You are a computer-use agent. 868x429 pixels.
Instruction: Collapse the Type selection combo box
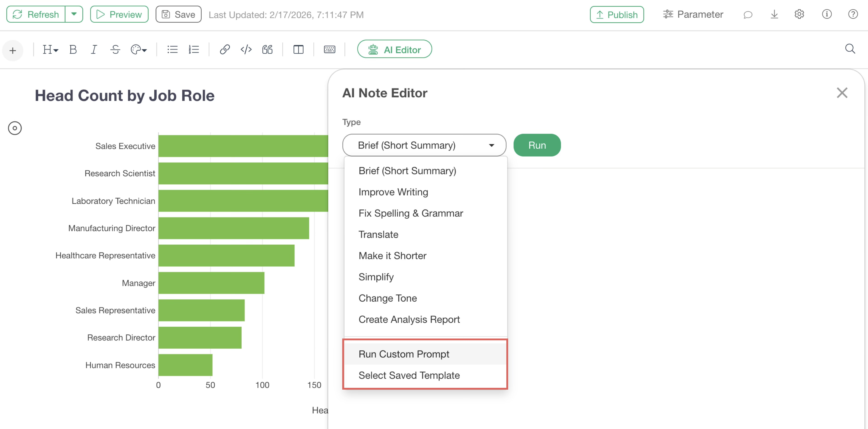pos(424,145)
